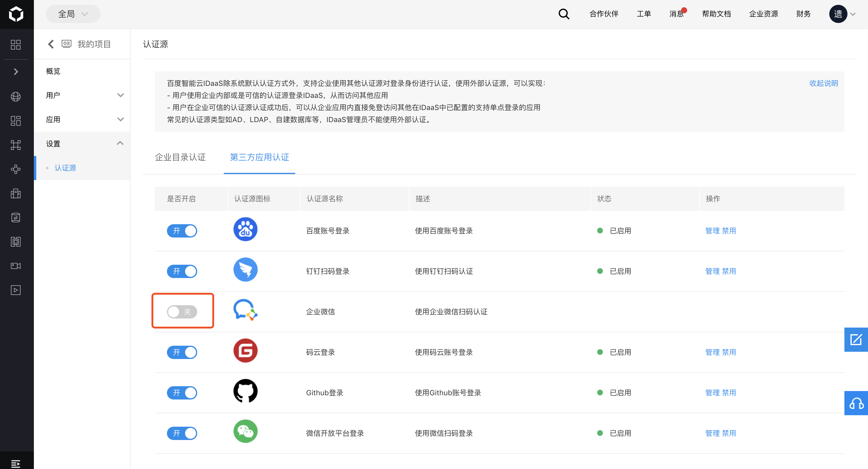
Task: Open 消息 notifications
Action: click(677, 14)
